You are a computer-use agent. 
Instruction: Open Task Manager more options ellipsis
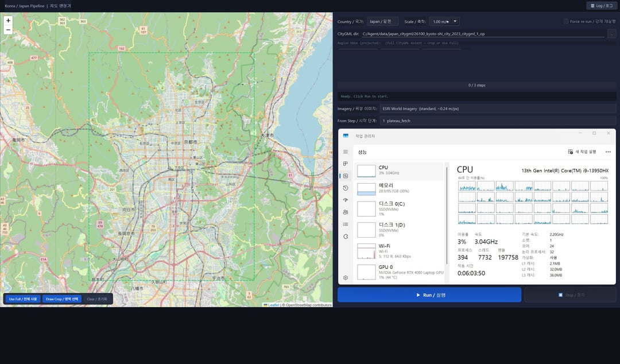609,152
